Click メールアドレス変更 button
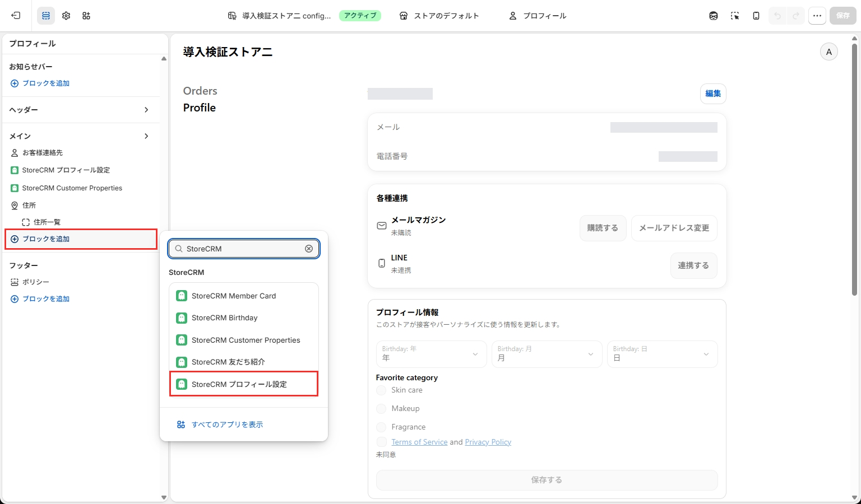Image resolution: width=861 pixels, height=504 pixels. coord(674,228)
